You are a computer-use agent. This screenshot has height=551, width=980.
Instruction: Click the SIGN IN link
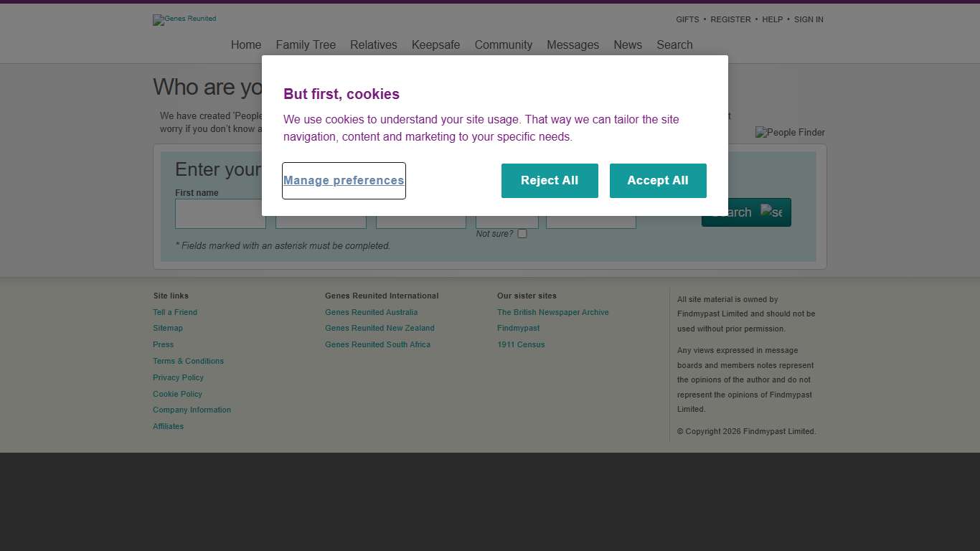click(x=809, y=19)
